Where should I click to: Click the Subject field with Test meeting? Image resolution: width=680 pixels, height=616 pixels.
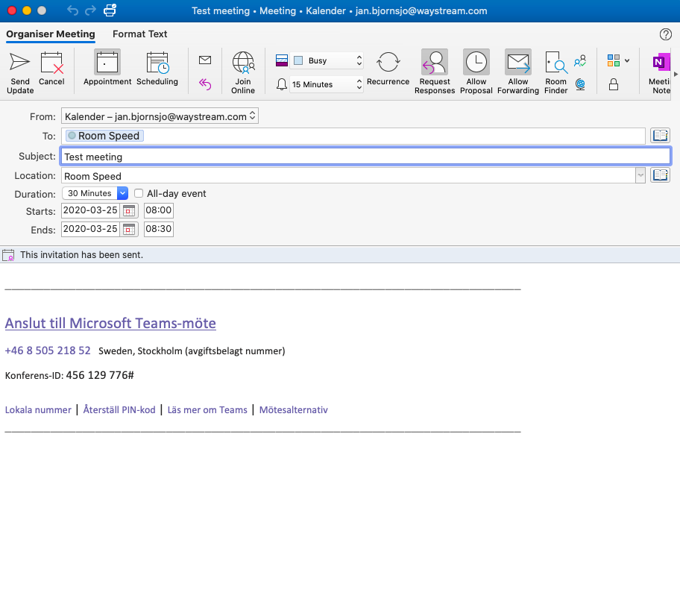tap(365, 156)
